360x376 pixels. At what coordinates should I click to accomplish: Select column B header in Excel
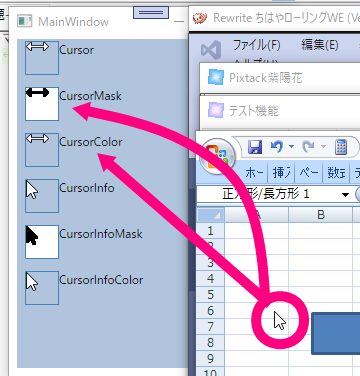pyautogui.click(x=321, y=215)
